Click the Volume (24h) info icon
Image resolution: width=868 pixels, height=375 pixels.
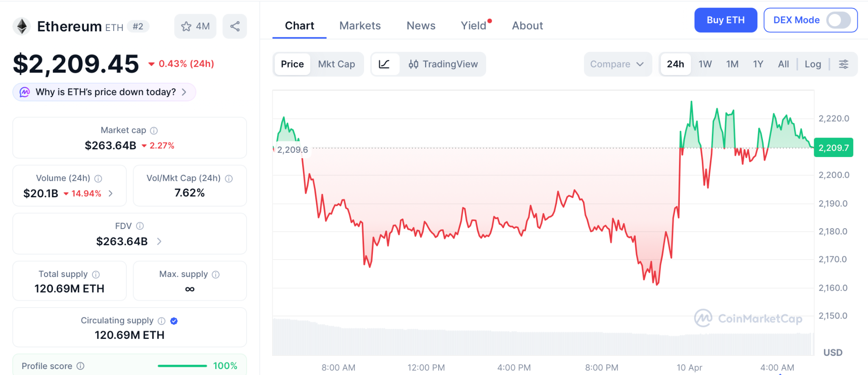click(98, 179)
